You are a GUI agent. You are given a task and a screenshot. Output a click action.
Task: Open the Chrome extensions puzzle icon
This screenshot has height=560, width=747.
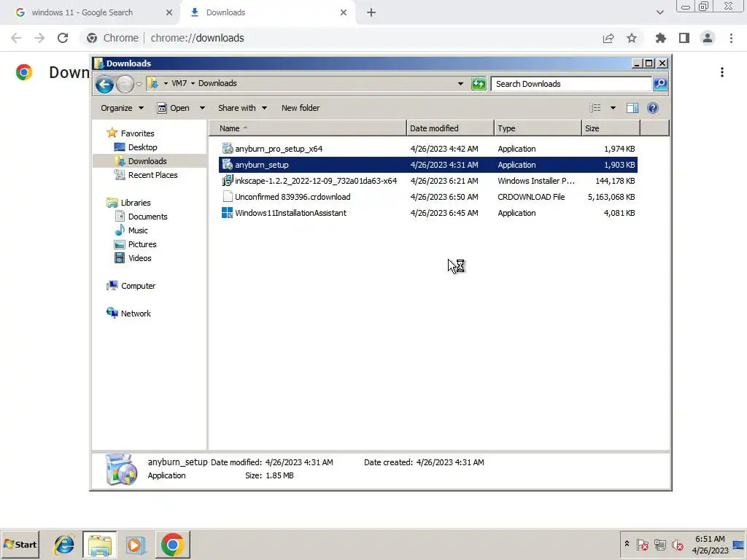click(x=661, y=38)
